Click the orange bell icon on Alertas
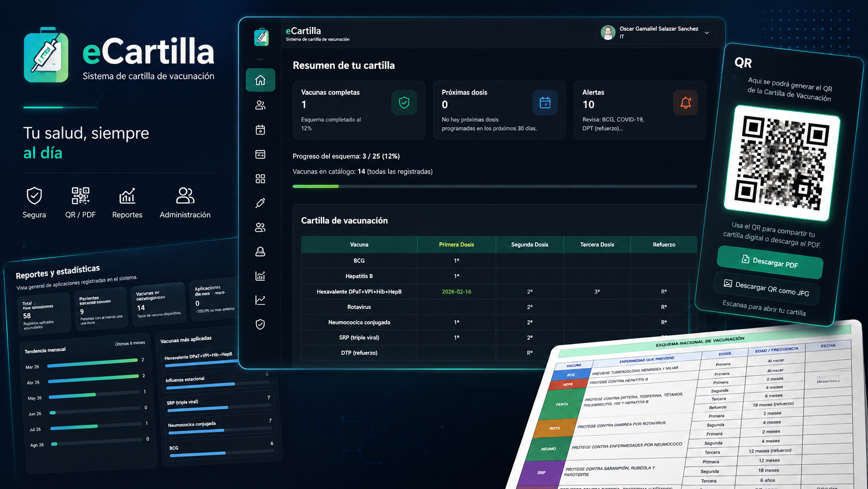This screenshot has height=489, width=868. (x=685, y=102)
